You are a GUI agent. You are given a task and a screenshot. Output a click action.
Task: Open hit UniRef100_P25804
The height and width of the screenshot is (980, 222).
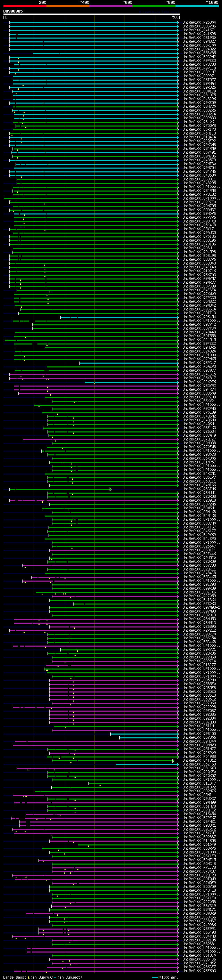click(199, 23)
